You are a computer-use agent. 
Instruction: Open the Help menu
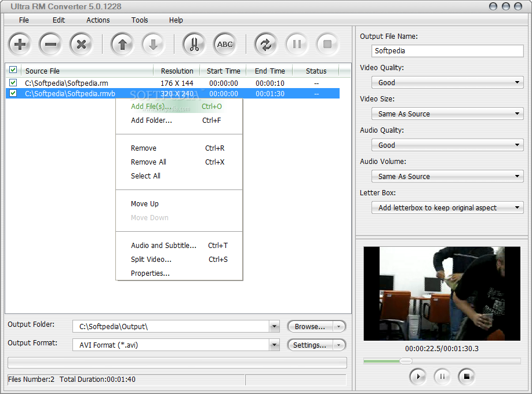[x=176, y=20]
